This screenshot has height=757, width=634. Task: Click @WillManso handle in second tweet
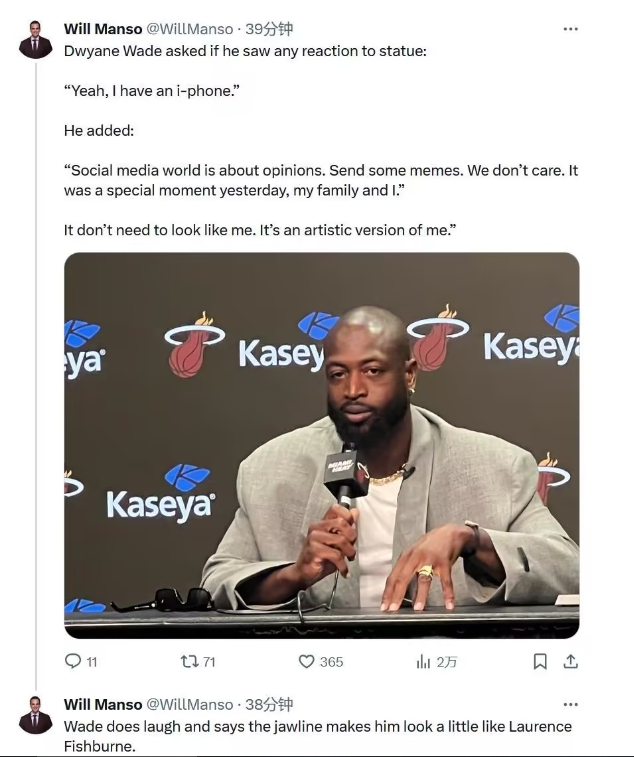(x=190, y=704)
